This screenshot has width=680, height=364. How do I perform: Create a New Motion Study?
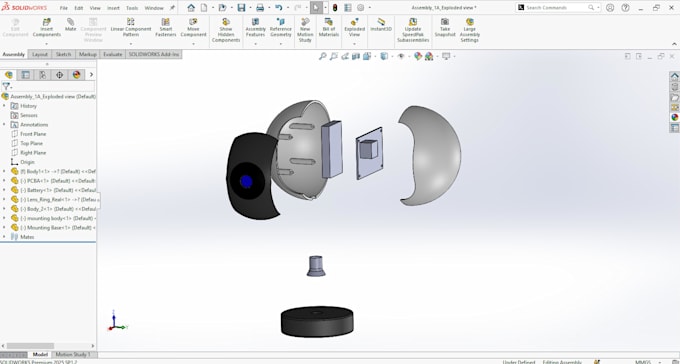pos(305,30)
